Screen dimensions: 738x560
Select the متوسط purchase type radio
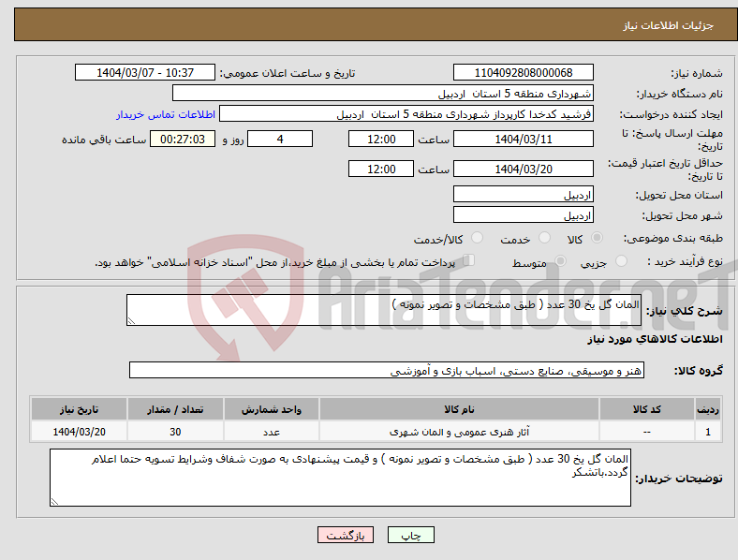[x=560, y=260]
